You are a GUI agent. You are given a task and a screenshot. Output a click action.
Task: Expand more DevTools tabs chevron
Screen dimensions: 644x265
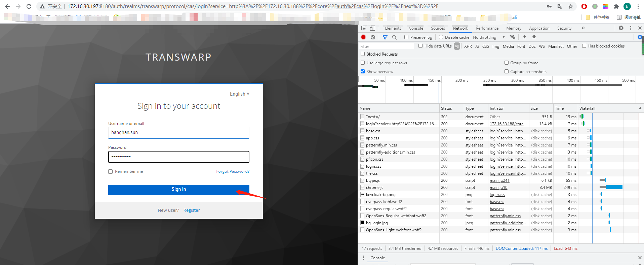point(583,28)
